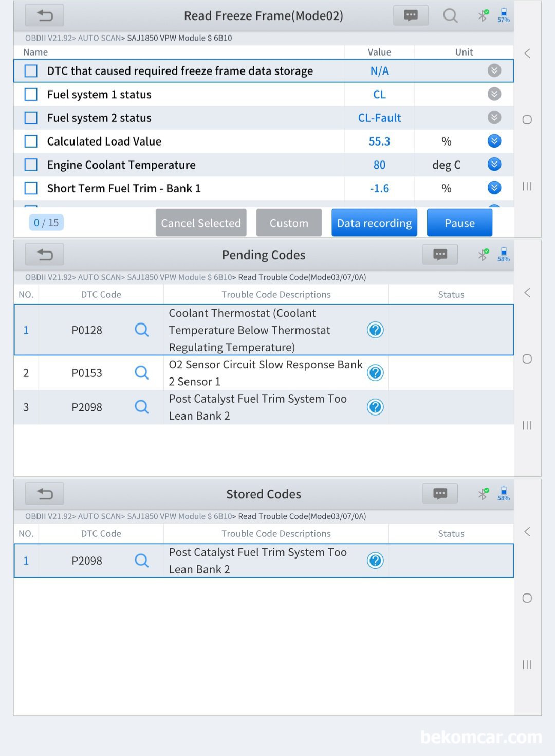Tick the Calculated Load Value checkbox
Screen dimensions: 555x756
31,141
